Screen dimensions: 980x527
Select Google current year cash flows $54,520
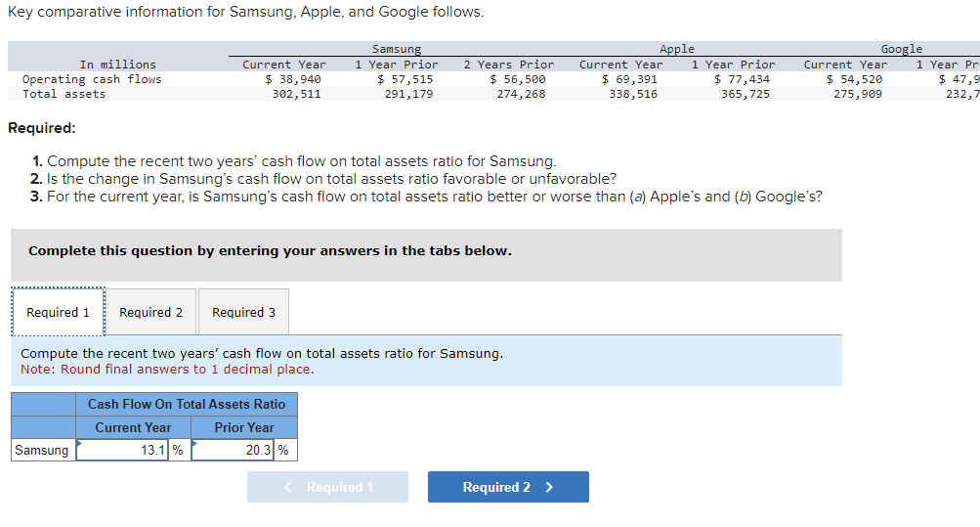[854, 79]
